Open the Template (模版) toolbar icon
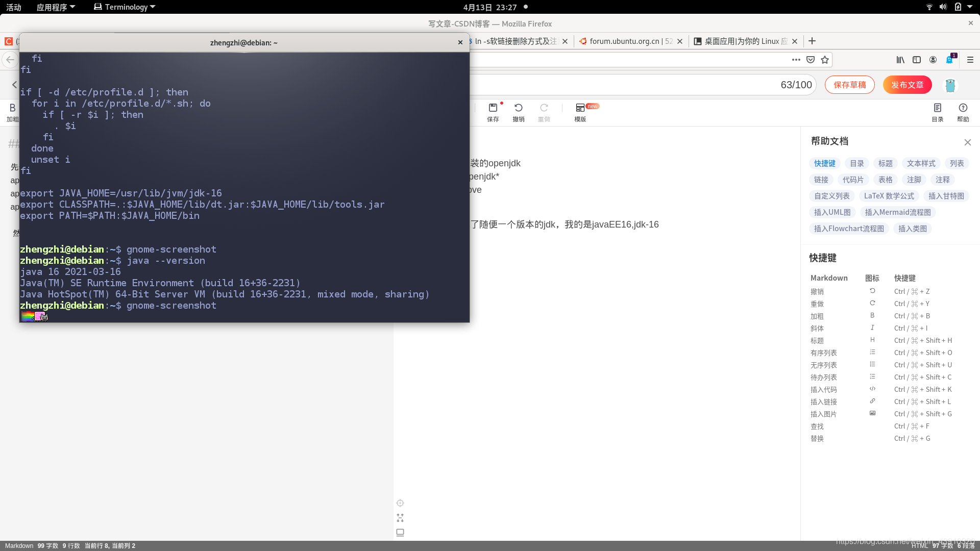The height and width of the screenshot is (551, 980). [580, 108]
